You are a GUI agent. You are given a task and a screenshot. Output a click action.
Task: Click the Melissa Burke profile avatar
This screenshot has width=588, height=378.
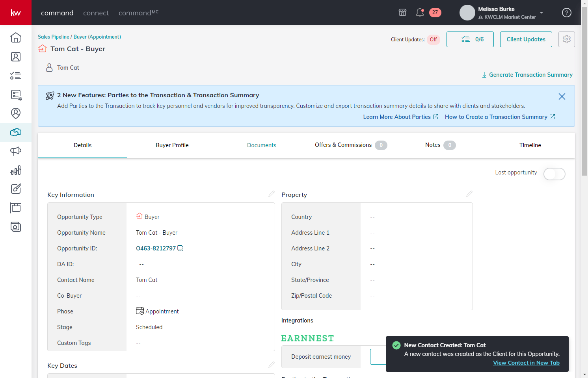pos(467,13)
